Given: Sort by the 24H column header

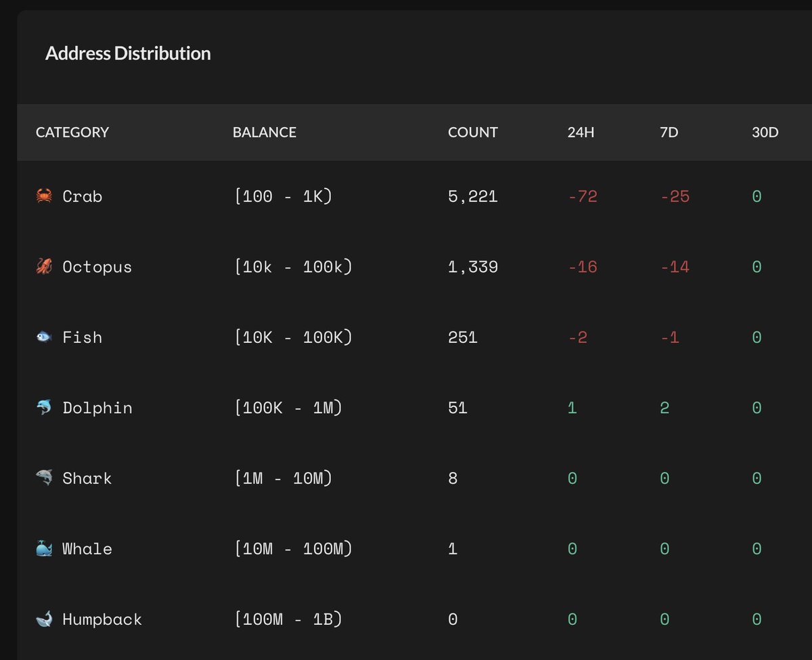Looking at the screenshot, I should pyautogui.click(x=581, y=133).
